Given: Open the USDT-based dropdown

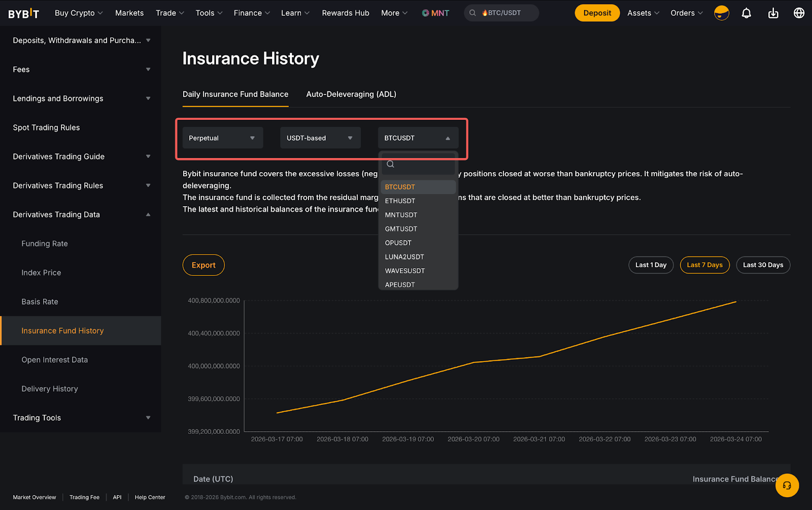Looking at the screenshot, I should pos(320,138).
